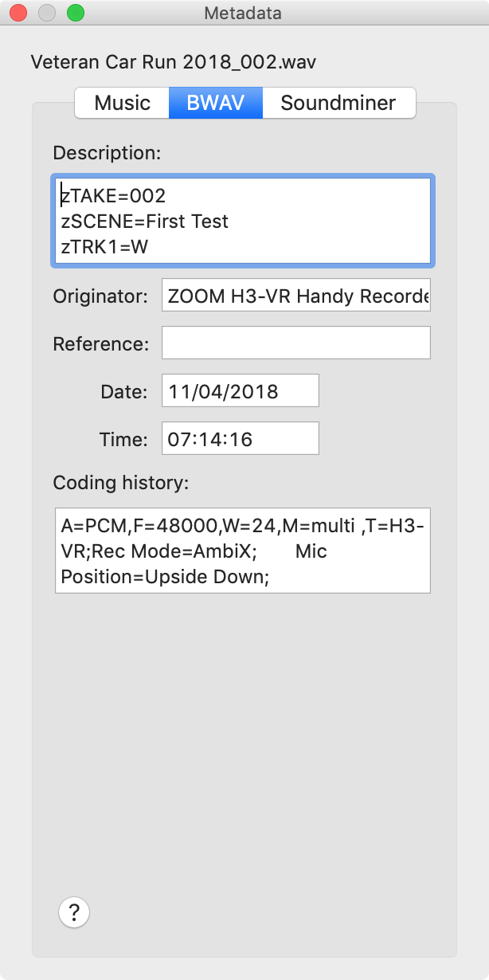The height and width of the screenshot is (980, 489).
Task: Click the Date field showing 11/04/2018
Action: point(240,391)
